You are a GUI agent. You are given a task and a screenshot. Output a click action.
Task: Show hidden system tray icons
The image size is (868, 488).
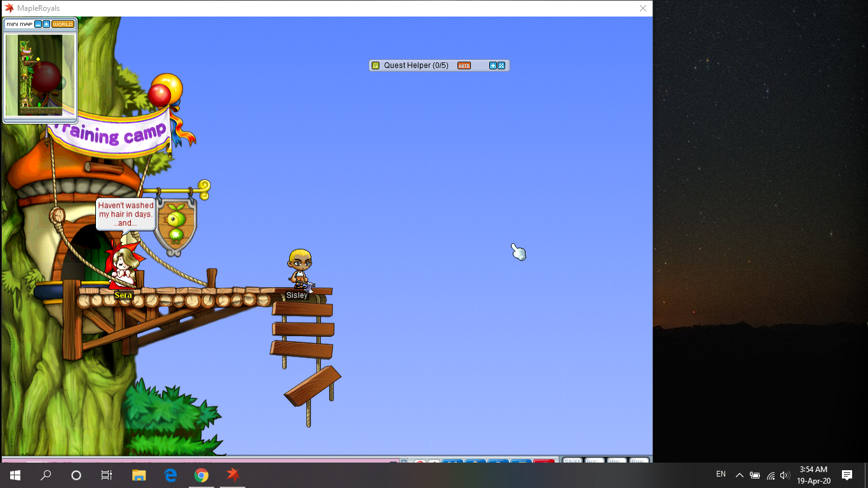click(739, 475)
